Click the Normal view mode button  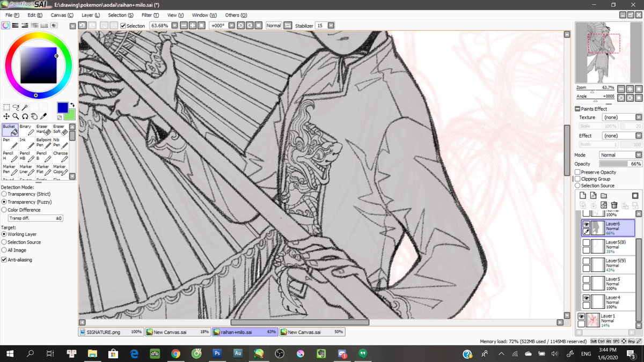pyautogui.click(x=273, y=25)
